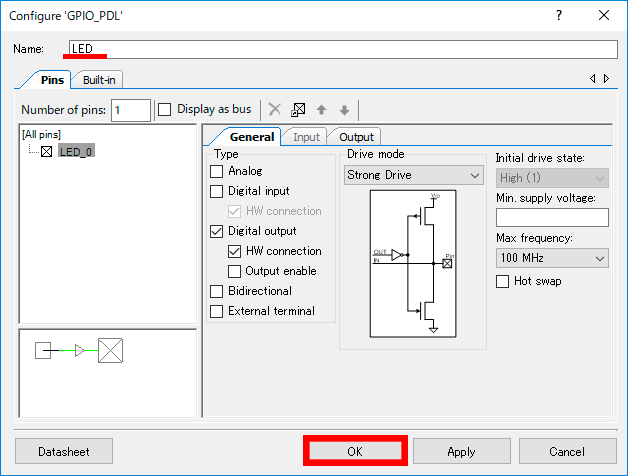Viewport: 628px width, 476px height.
Task: Switch to the Pins tab
Action: click(52, 80)
